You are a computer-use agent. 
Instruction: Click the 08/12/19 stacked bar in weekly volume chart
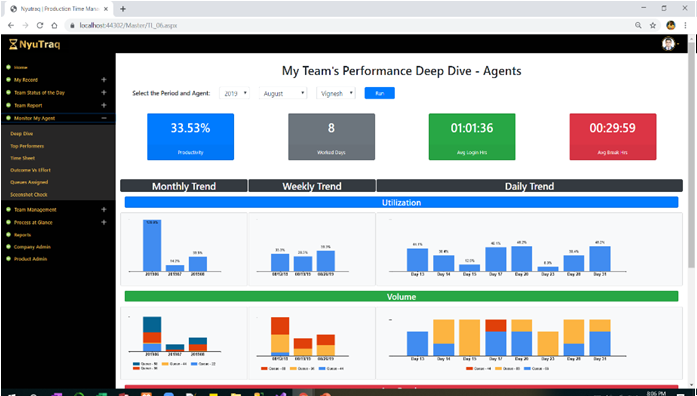(x=280, y=336)
